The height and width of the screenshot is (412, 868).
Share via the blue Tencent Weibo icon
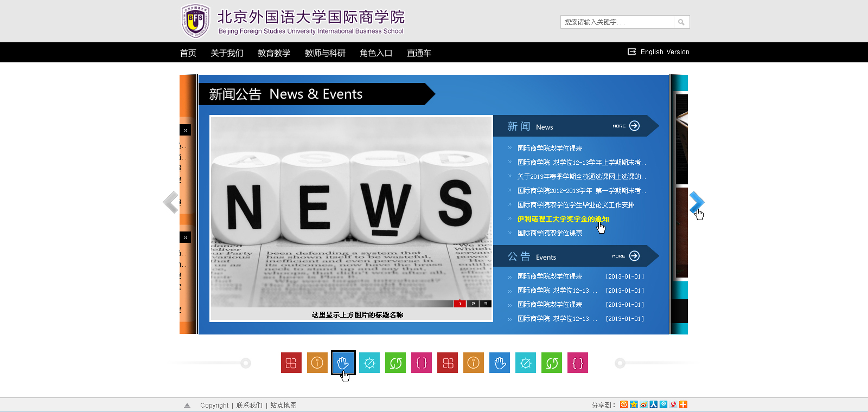click(x=663, y=404)
